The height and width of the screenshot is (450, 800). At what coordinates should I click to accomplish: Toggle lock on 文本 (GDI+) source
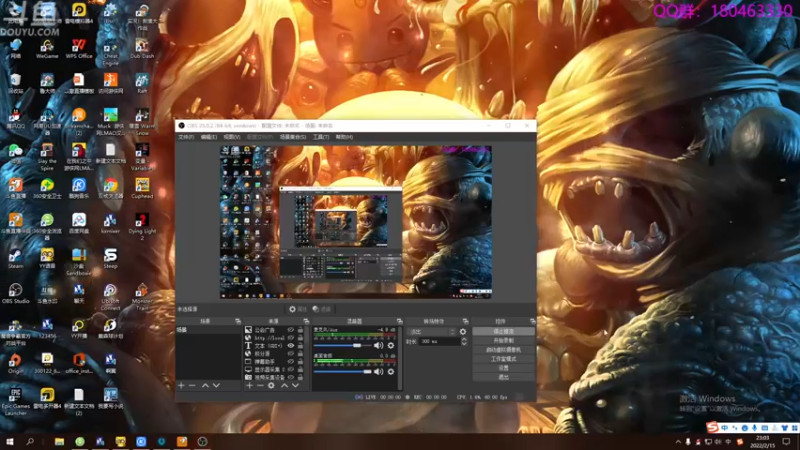pyautogui.click(x=301, y=345)
